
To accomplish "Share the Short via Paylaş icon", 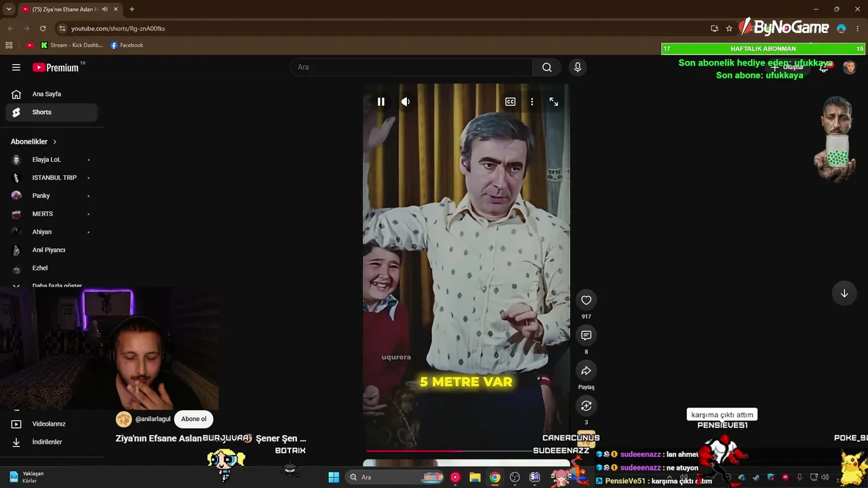I will [587, 371].
